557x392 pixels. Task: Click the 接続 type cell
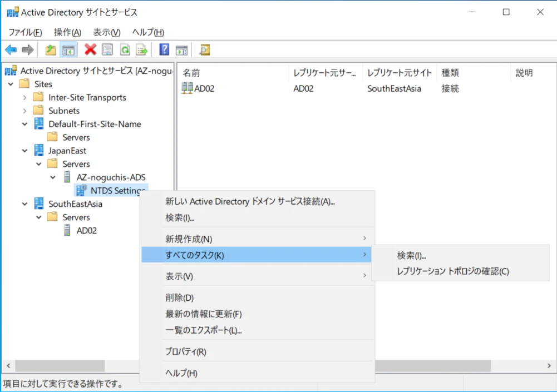click(x=450, y=88)
